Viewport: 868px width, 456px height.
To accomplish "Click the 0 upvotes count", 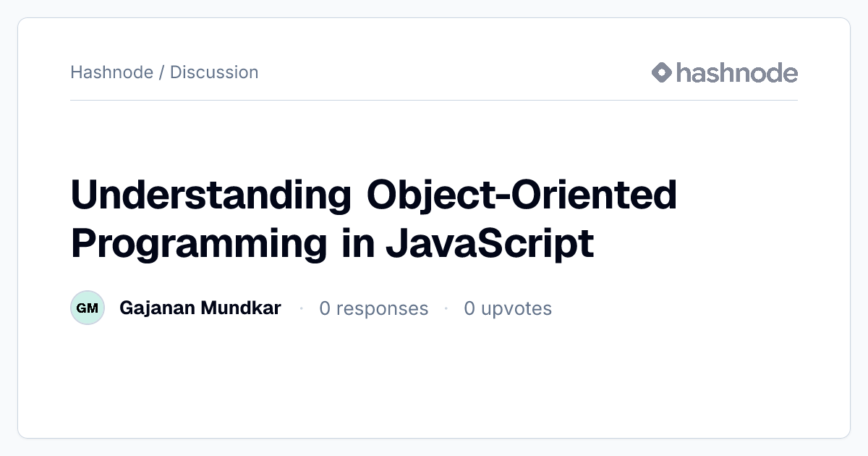I will pyautogui.click(x=508, y=309).
